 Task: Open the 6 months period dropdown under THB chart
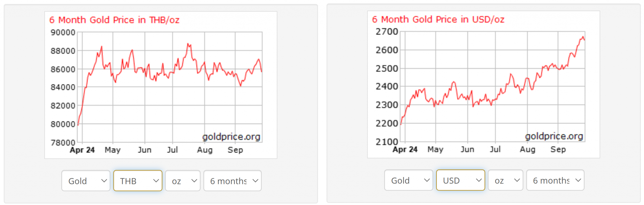click(x=232, y=181)
